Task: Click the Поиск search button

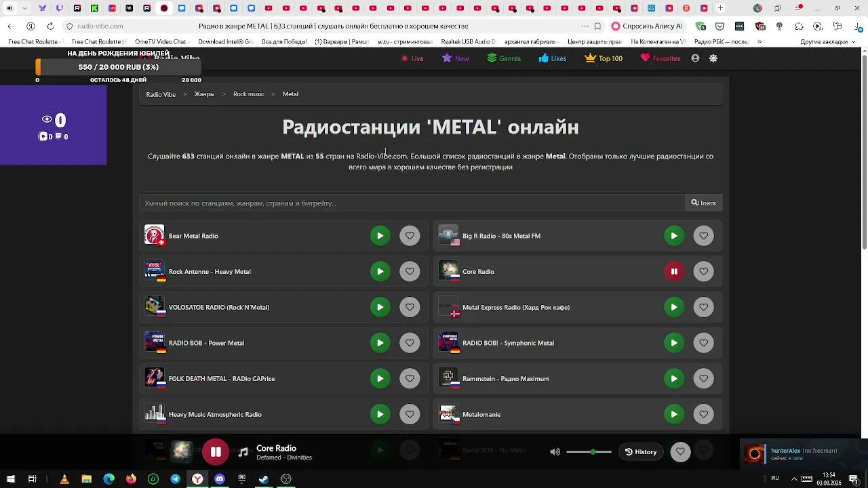Action: pyautogui.click(x=703, y=203)
